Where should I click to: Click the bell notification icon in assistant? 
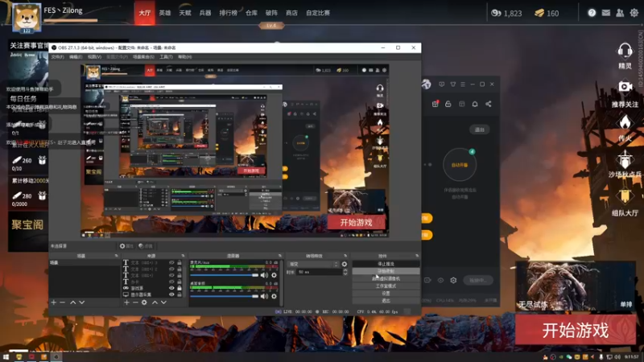pos(475,105)
